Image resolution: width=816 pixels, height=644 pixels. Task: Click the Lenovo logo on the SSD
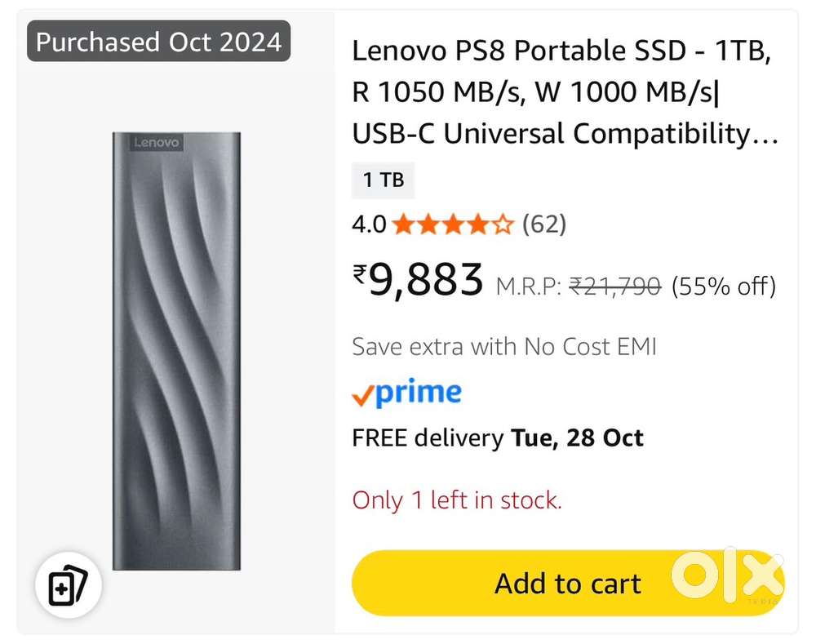pyautogui.click(x=157, y=143)
